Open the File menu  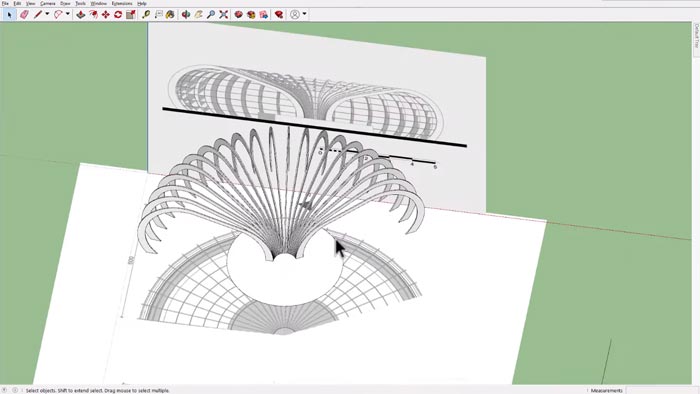click(5, 3)
